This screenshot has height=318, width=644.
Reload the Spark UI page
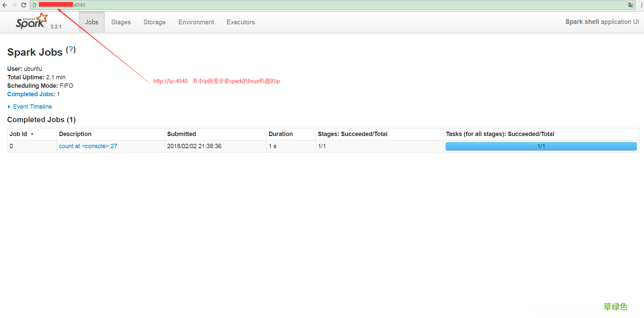(24, 5)
